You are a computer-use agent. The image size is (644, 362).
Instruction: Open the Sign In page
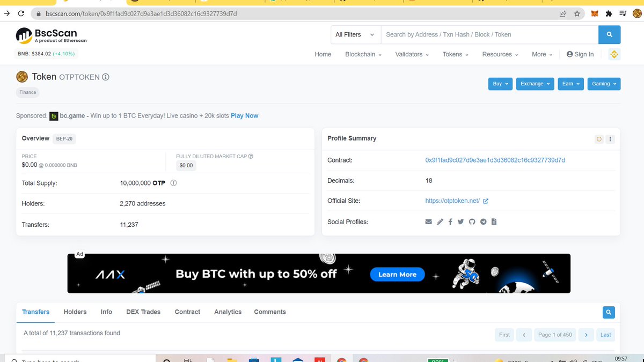580,54
